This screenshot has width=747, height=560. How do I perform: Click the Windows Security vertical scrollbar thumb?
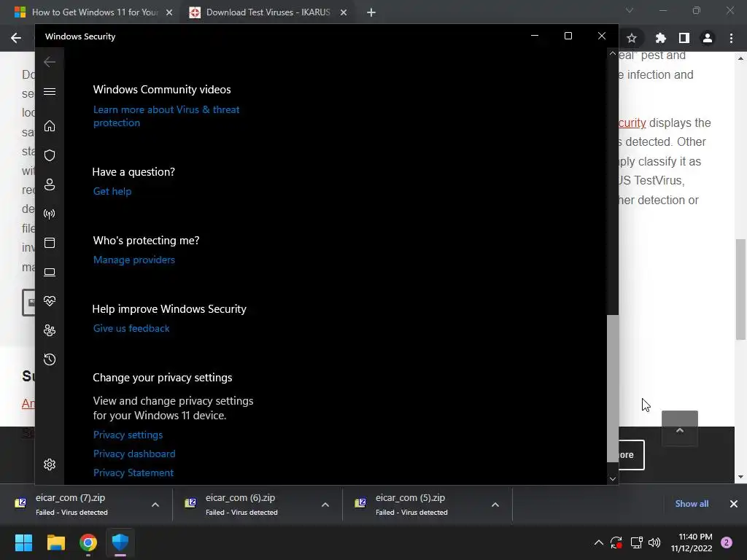(x=613, y=389)
